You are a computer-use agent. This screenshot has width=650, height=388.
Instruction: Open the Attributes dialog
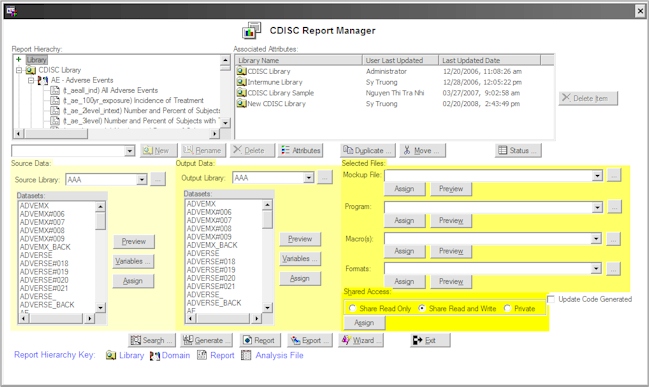(x=301, y=150)
